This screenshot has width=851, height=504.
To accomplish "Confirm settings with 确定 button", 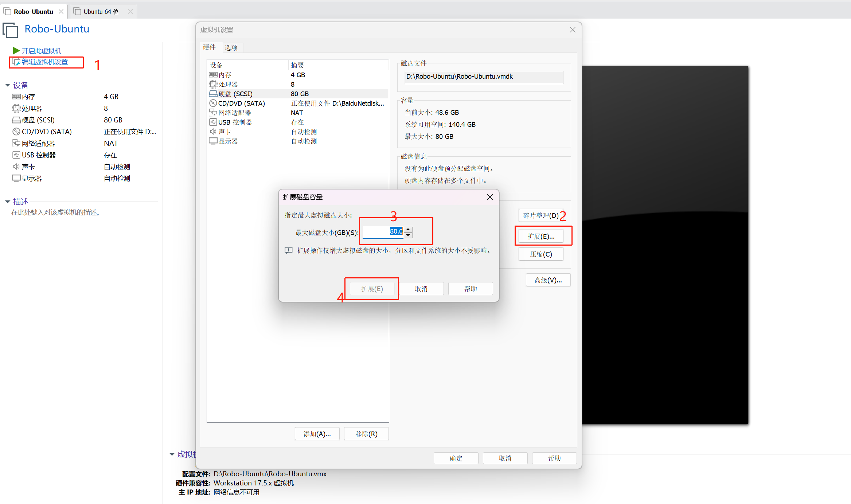I will click(x=456, y=458).
